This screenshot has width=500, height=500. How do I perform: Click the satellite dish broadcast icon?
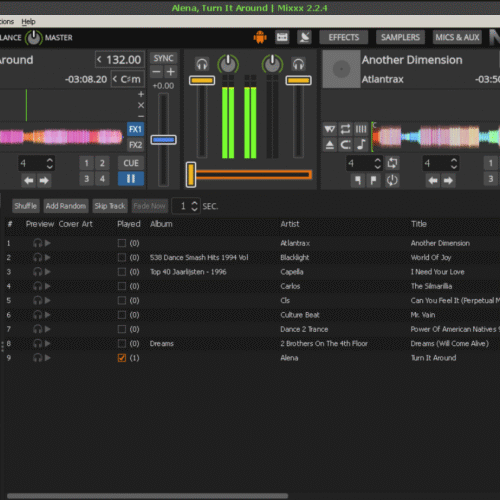coord(304,37)
